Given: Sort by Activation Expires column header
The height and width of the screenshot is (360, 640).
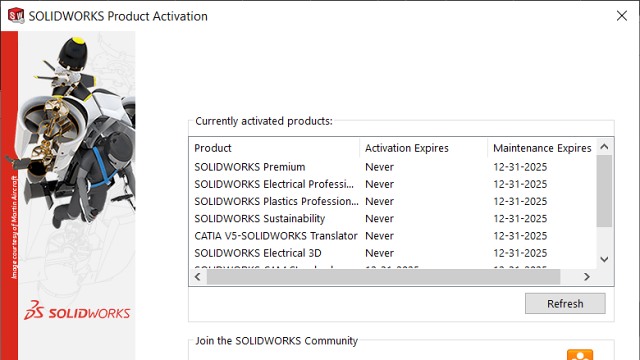Looking at the screenshot, I should [x=424, y=148].
